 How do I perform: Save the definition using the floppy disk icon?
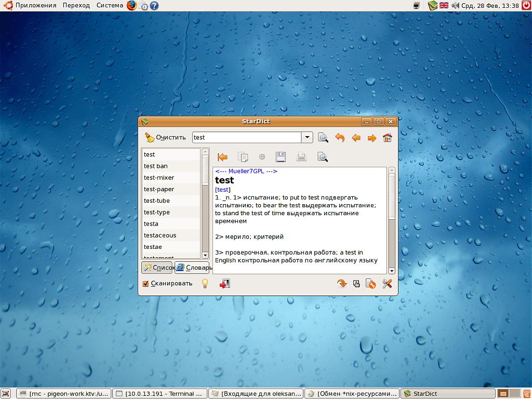click(x=281, y=157)
